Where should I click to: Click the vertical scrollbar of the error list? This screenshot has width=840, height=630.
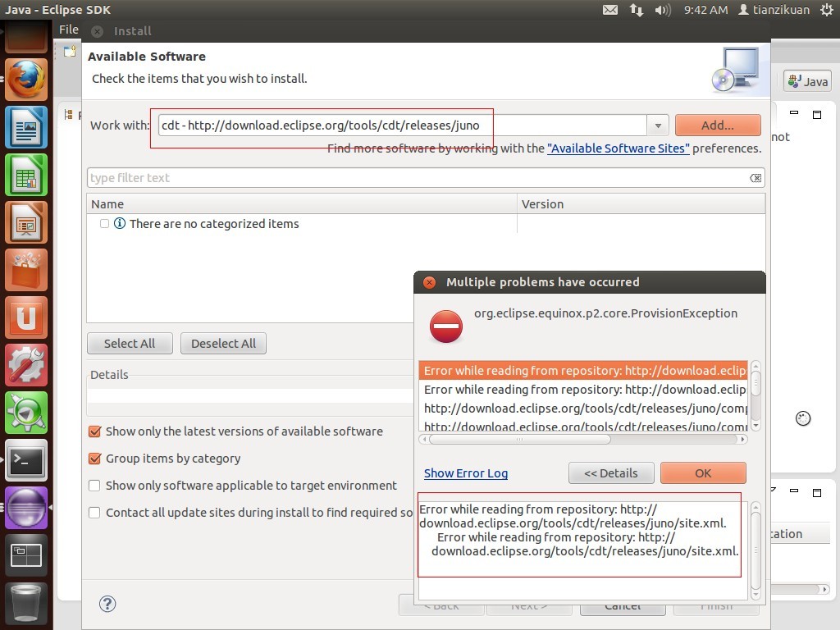pos(756,395)
